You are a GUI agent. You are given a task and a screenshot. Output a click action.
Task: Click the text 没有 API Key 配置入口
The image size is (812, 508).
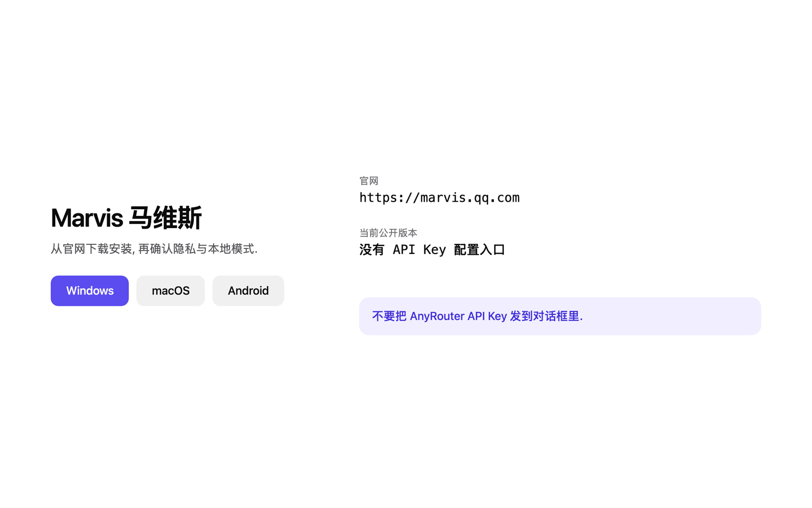[432, 249]
